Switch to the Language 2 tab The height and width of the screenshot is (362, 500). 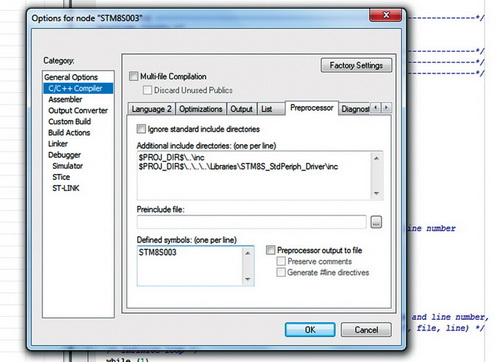[x=151, y=109]
